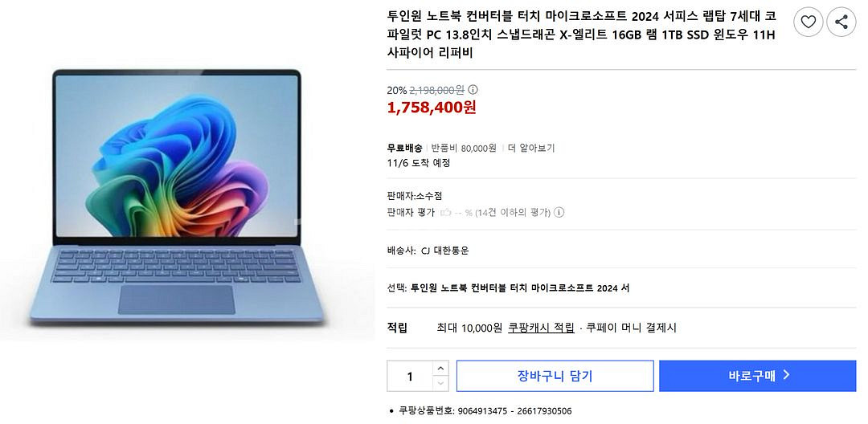Click the 14건 이하의 평가 rating text
The height and width of the screenshot is (424, 868).
coord(513,212)
